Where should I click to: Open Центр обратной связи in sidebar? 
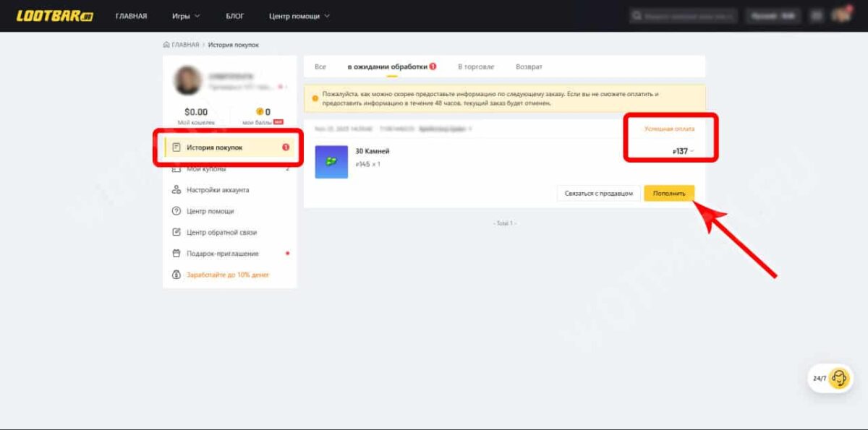(x=221, y=233)
